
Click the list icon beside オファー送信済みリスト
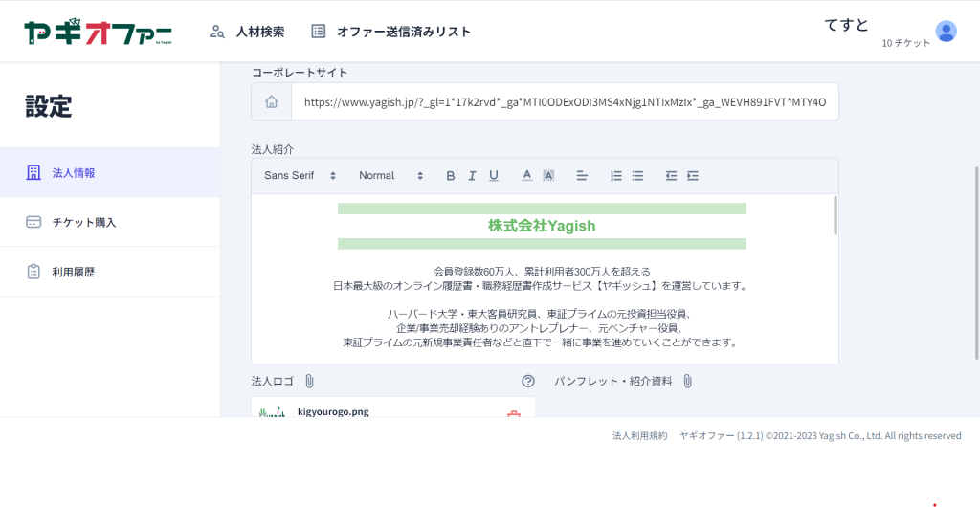(319, 32)
